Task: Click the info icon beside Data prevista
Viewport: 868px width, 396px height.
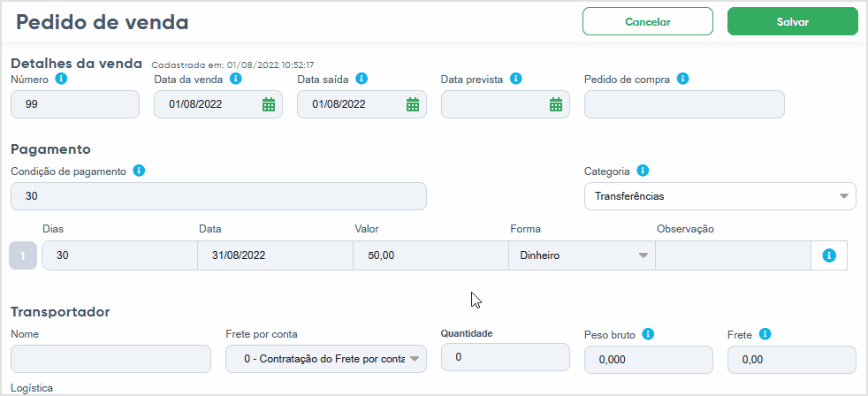Action: click(x=516, y=79)
